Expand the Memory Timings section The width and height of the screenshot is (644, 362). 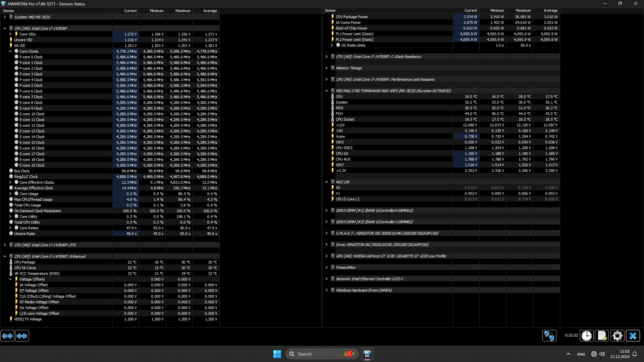(x=326, y=68)
